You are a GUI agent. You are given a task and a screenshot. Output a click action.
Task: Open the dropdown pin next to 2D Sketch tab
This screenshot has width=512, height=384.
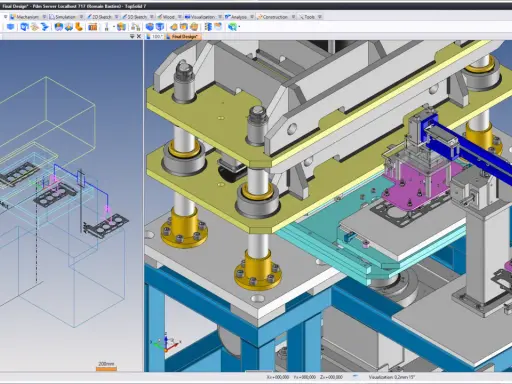point(116,17)
